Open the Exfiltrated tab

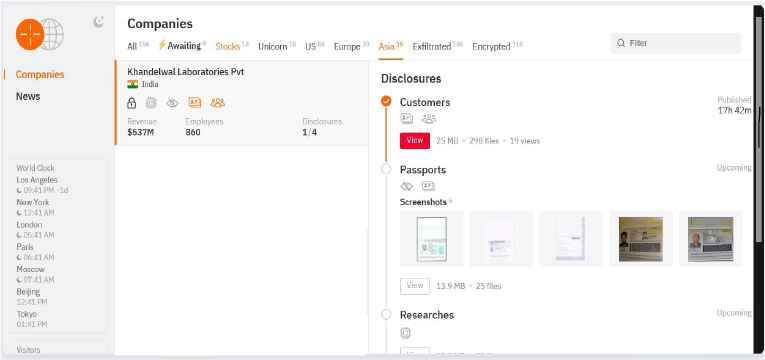[x=438, y=46]
